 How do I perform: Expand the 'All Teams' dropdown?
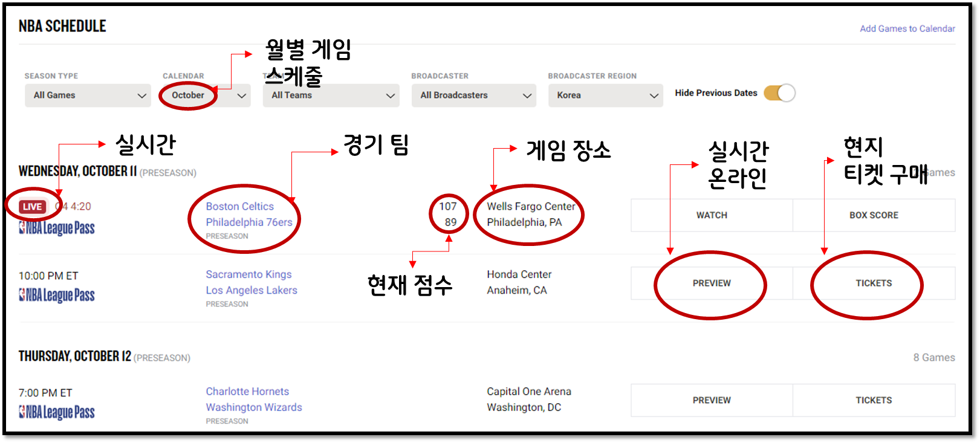331,95
